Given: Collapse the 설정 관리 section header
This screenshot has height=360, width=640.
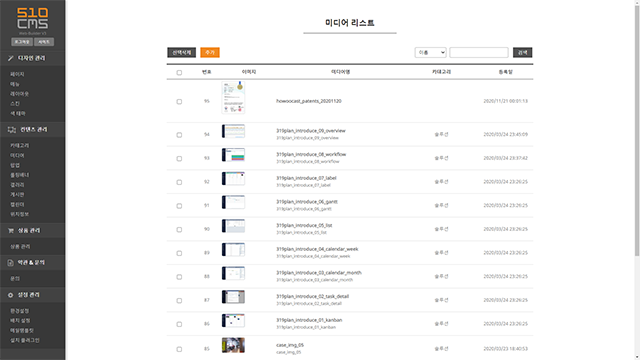Looking at the screenshot, I should click(32, 295).
